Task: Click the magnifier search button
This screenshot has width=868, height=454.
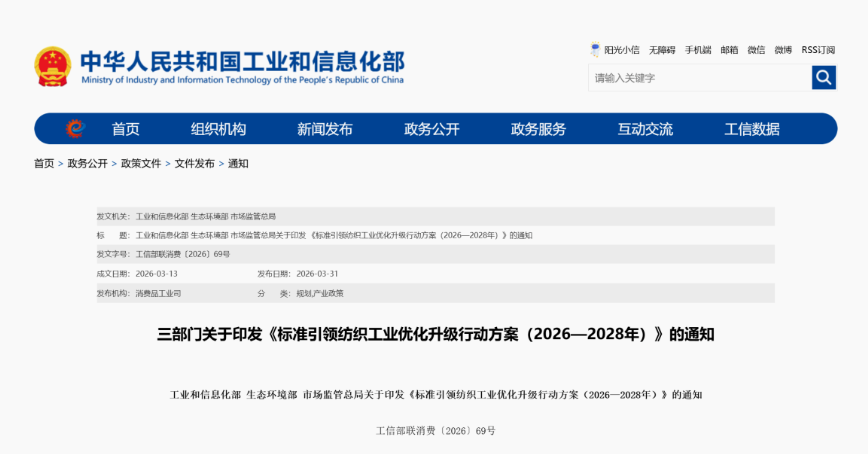Action: click(823, 77)
